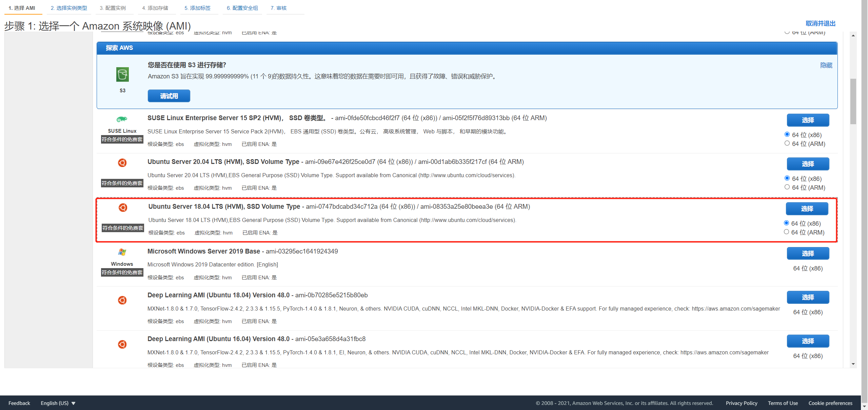Click Ubuntu Server 18.04 LTS title text
This screenshot has width=868, height=410.
tap(224, 206)
